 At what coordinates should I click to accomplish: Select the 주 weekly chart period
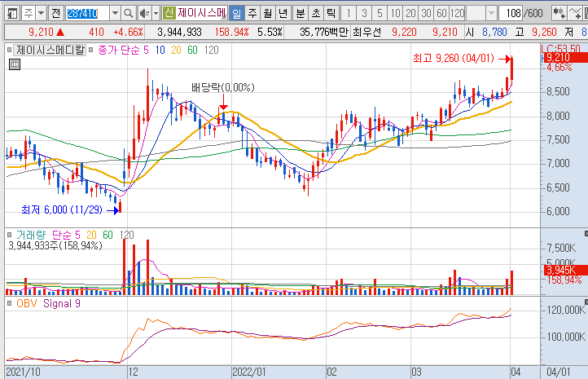[252, 14]
